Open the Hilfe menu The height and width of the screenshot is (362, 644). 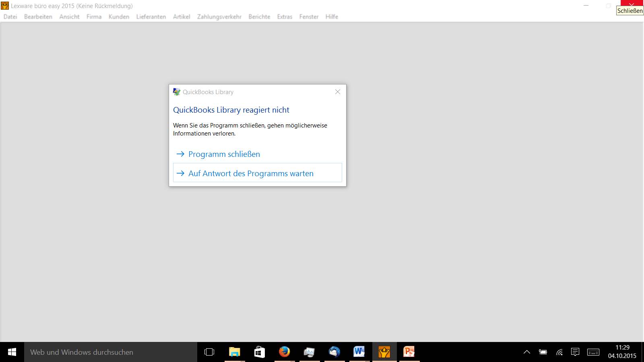[332, 16]
